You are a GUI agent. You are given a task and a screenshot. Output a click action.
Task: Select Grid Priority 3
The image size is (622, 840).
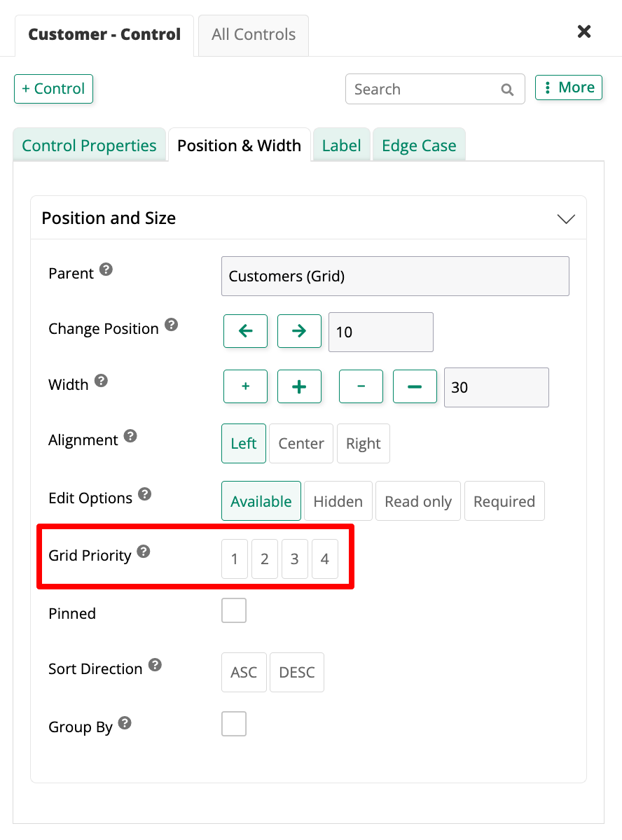[295, 559]
